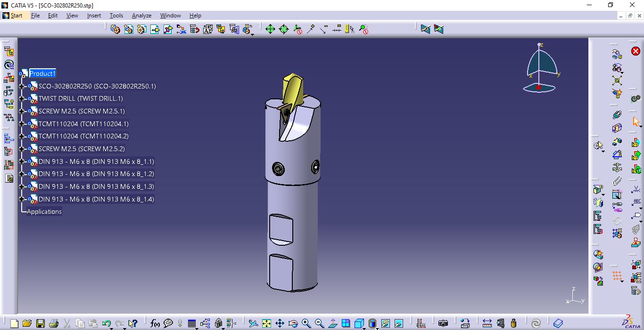644x330 pixels.
Task: Open the Window menu
Action: point(170,16)
